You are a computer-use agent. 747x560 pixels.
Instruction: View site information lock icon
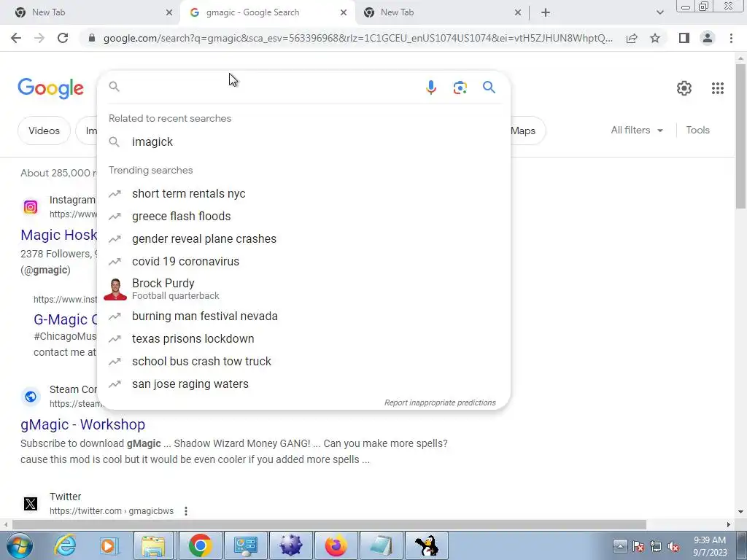[92, 38]
